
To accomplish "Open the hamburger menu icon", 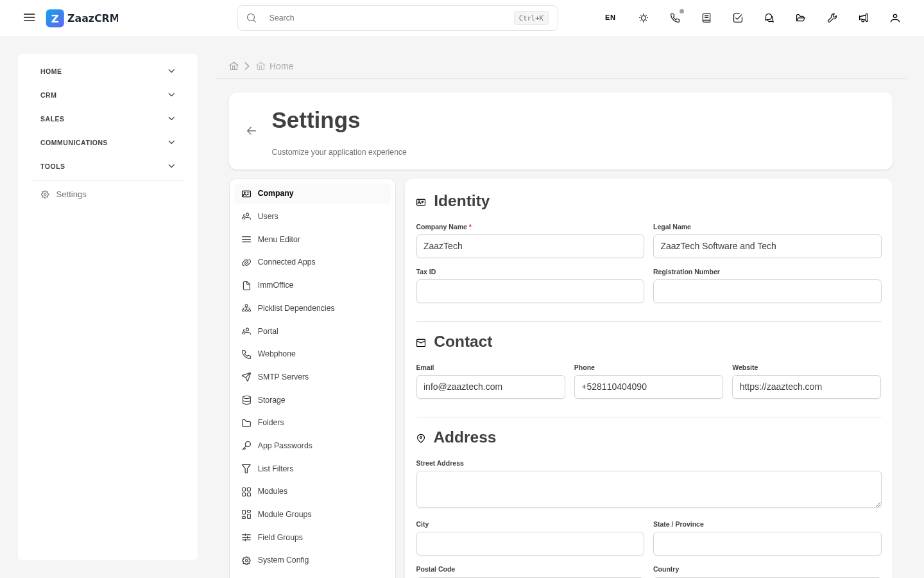I will 29,18.
